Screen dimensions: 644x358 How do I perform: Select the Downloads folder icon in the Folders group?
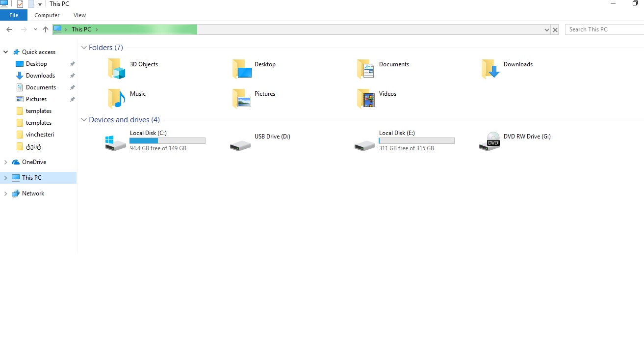pos(490,69)
